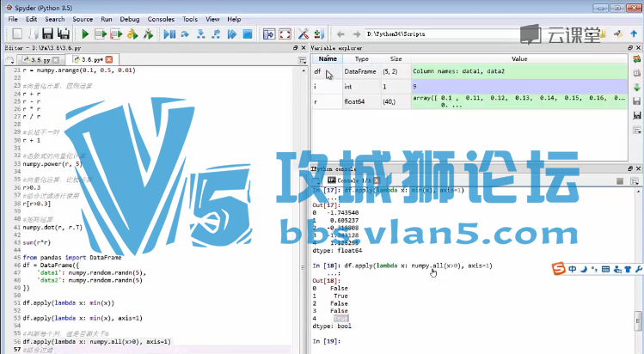Go forward to the next cursor position
Image resolution: width=644 pixels, height=354 pixels.
356,34
